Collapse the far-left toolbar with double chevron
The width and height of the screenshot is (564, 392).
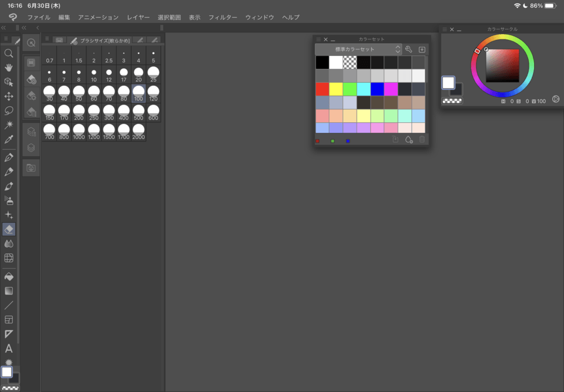4,28
